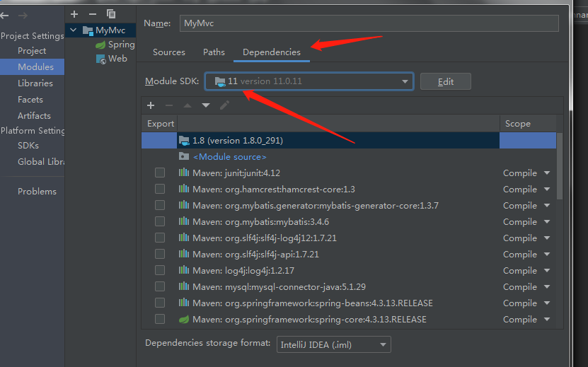Screen dimensions: 588x367
Task: Open the Artifacts settings page
Action: 34,115
